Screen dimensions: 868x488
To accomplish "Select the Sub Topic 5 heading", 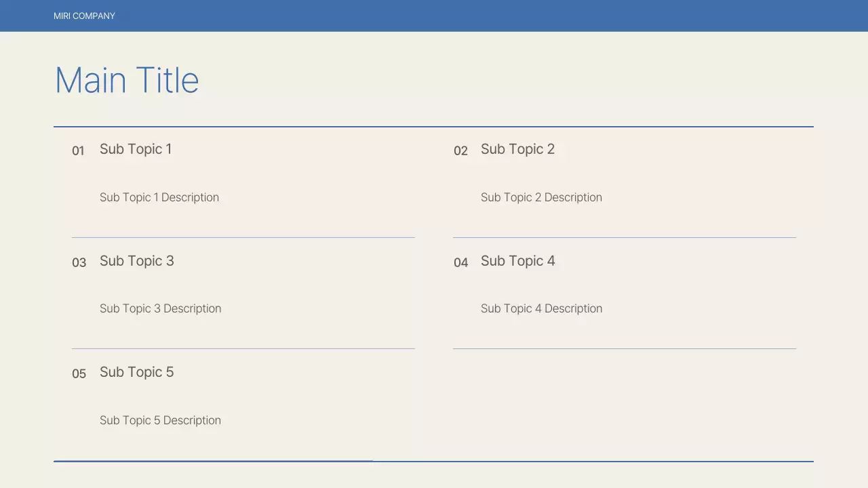I will (137, 372).
